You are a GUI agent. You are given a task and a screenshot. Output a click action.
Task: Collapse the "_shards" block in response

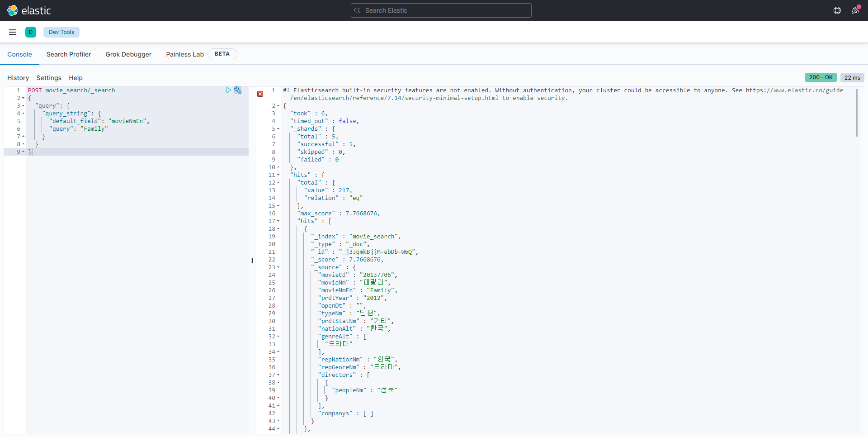click(278, 129)
